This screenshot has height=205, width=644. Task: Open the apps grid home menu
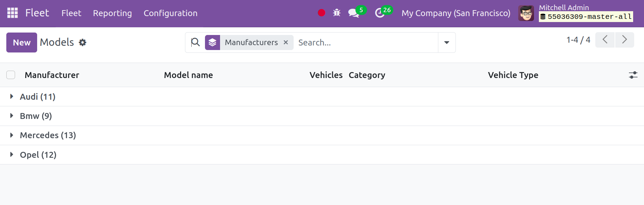pyautogui.click(x=13, y=13)
